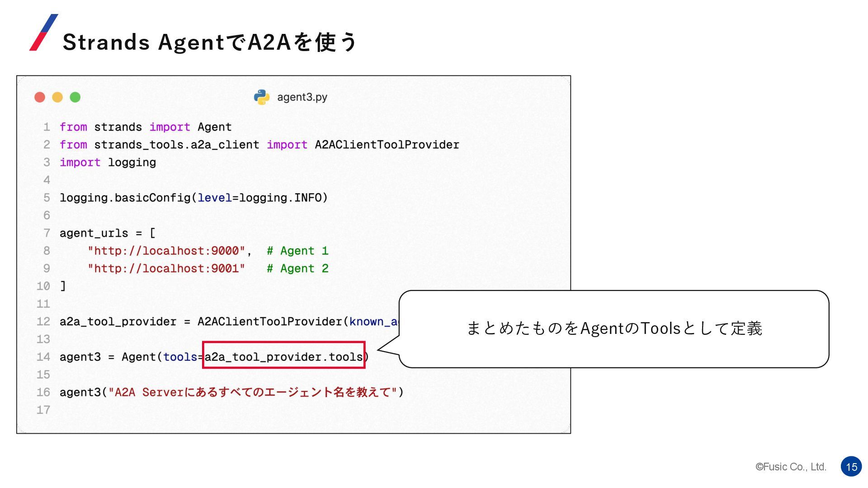Click the "http://localhost:9001" string
The width and height of the screenshot is (868, 488).
pos(166,268)
